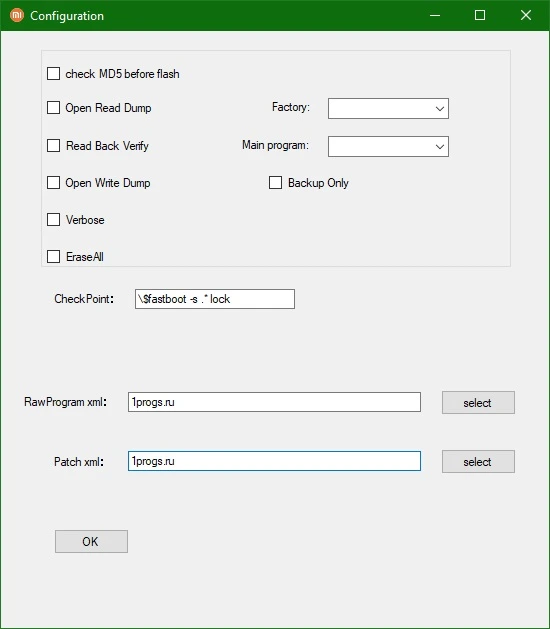The image size is (550, 629).
Task: Expand the Factory dropdown arrow
Action: click(x=440, y=109)
